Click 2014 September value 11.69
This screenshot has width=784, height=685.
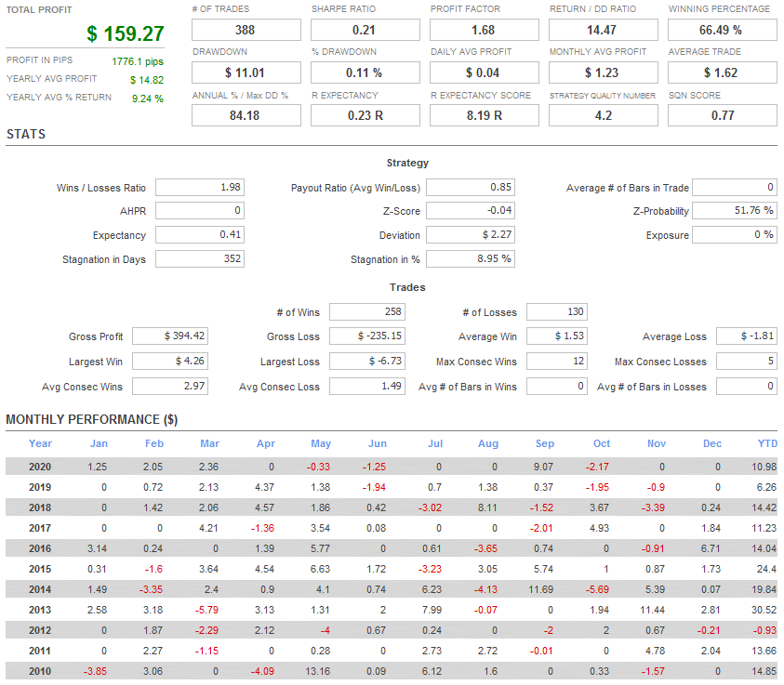coord(541,589)
